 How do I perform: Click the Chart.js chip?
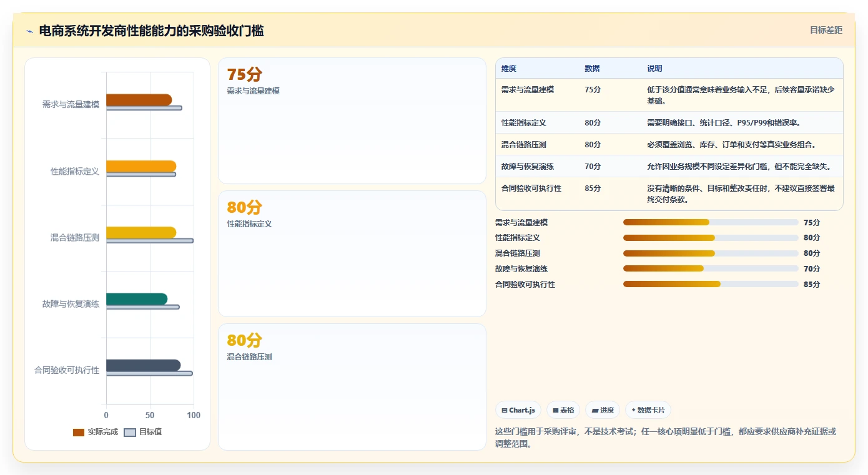(518, 410)
